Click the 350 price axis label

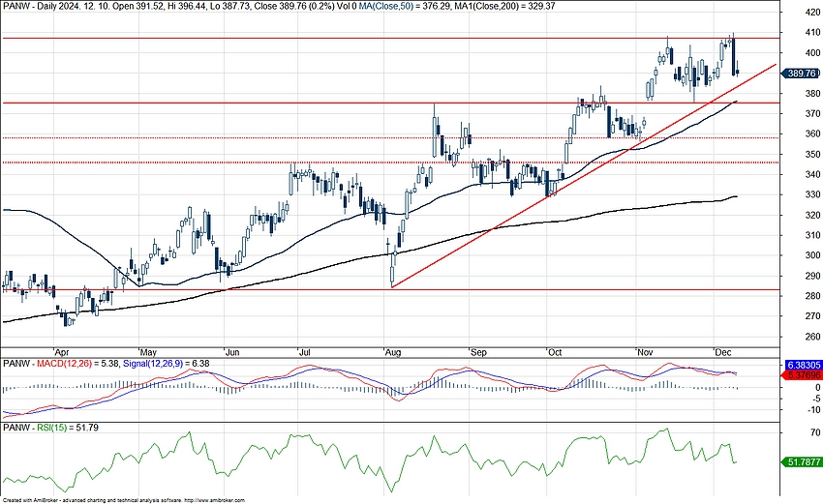tap(812, 154)
